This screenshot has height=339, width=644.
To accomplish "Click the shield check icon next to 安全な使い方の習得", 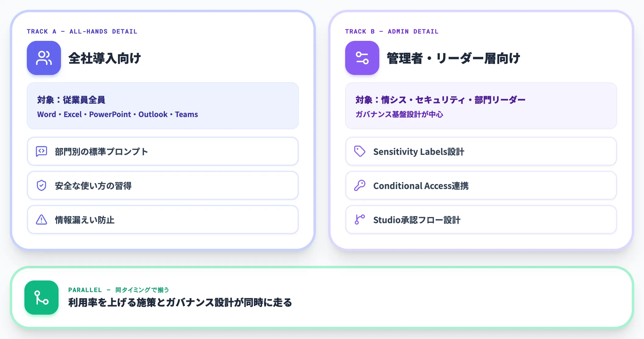I will (41, 185).
